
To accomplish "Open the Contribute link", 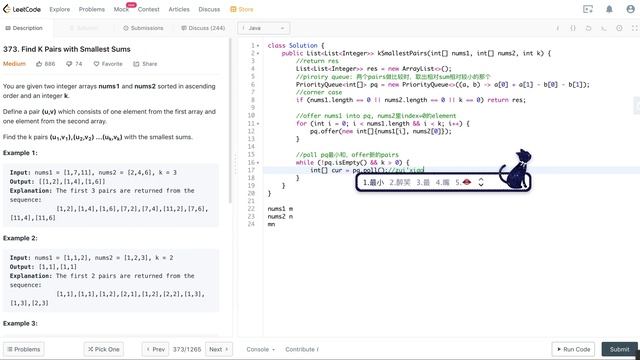I will (x=302, y=349).
